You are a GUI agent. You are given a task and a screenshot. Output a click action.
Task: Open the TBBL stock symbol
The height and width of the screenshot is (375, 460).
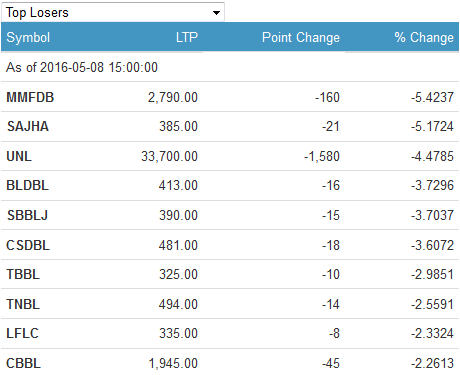[23, 274]
